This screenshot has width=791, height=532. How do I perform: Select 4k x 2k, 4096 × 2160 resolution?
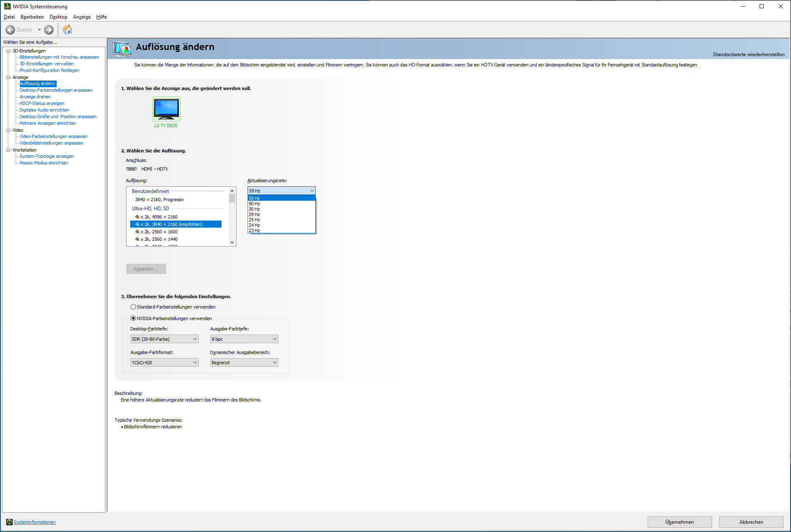click(x=156, y=217)
